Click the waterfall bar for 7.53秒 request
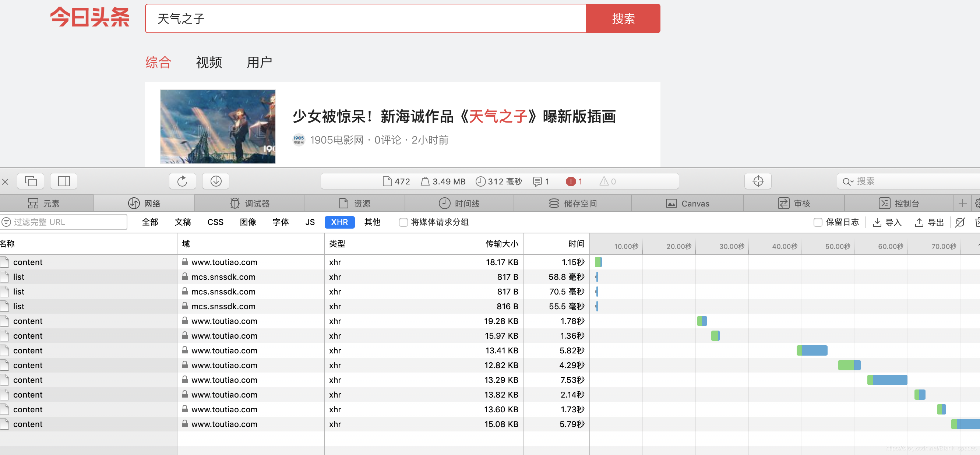The height and width of the screenshot is (455, 980). (x=887, y=380)
